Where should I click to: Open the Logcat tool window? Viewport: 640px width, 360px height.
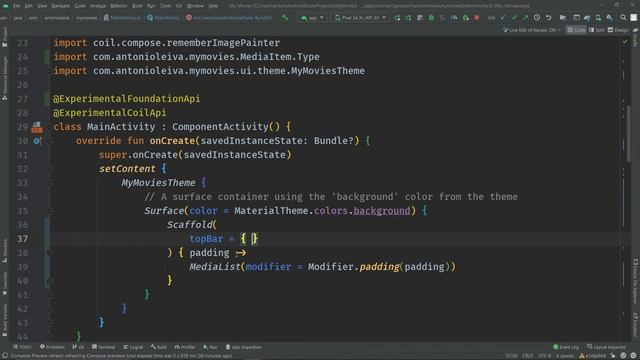click(x=133, y=347)
